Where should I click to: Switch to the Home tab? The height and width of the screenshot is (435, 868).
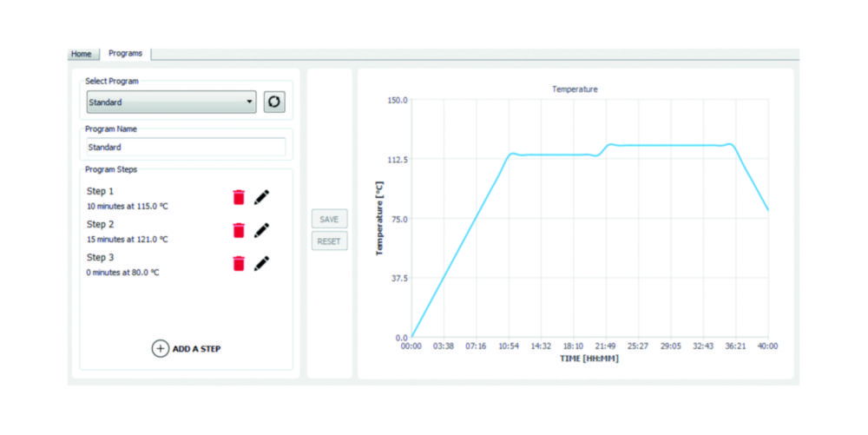(81, 54)
